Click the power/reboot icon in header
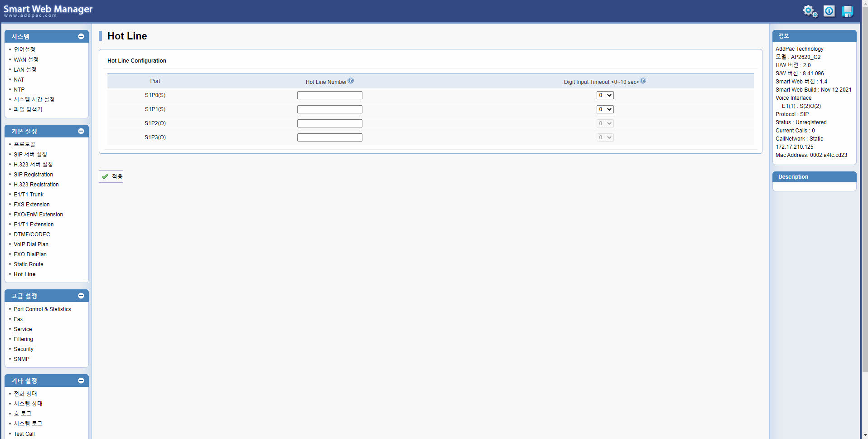 829,11
